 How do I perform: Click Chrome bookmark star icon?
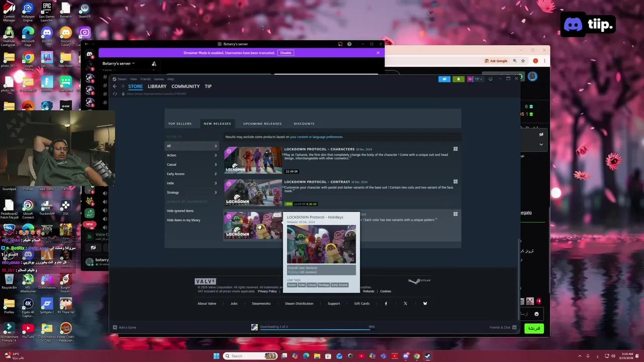tap(523, 61)
